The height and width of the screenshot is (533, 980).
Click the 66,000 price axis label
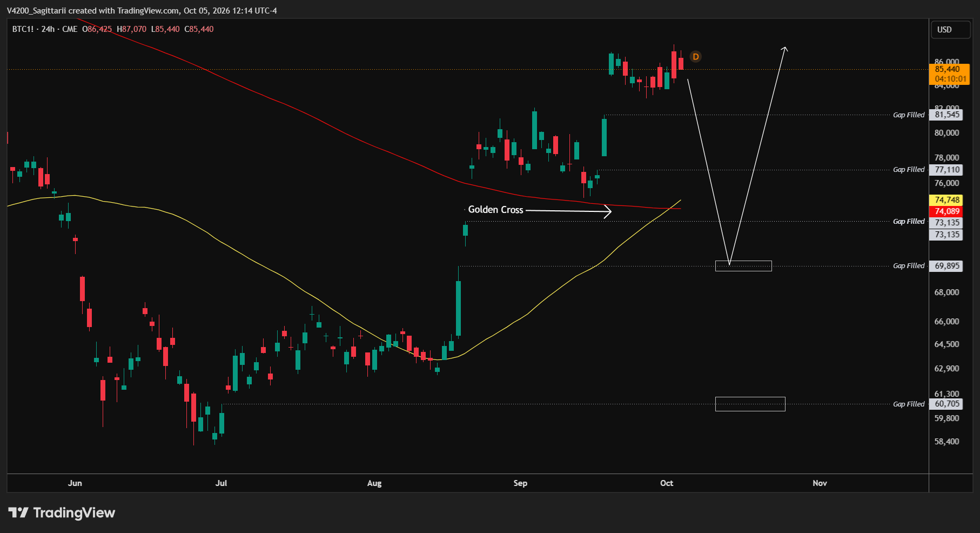[x=947, y=322]
